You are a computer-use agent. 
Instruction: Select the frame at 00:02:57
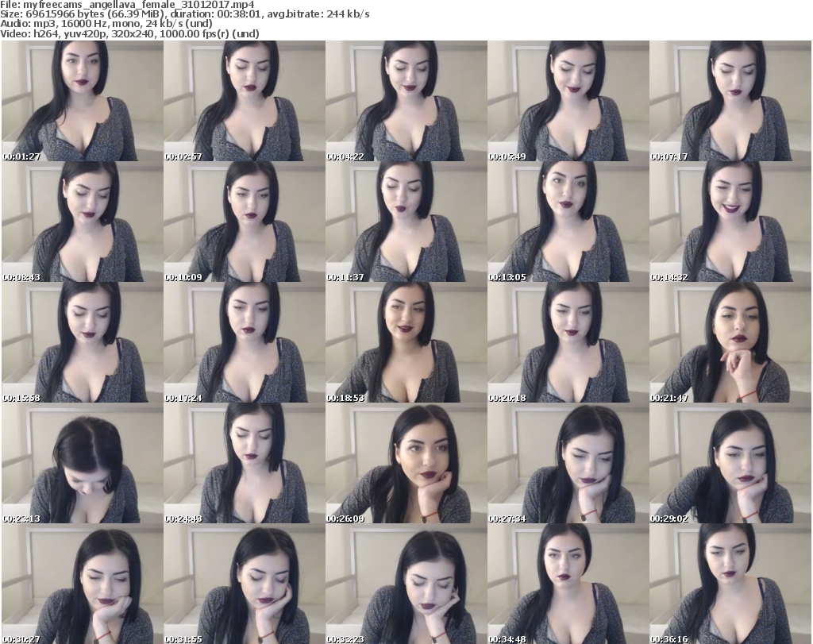coord(244,101)
